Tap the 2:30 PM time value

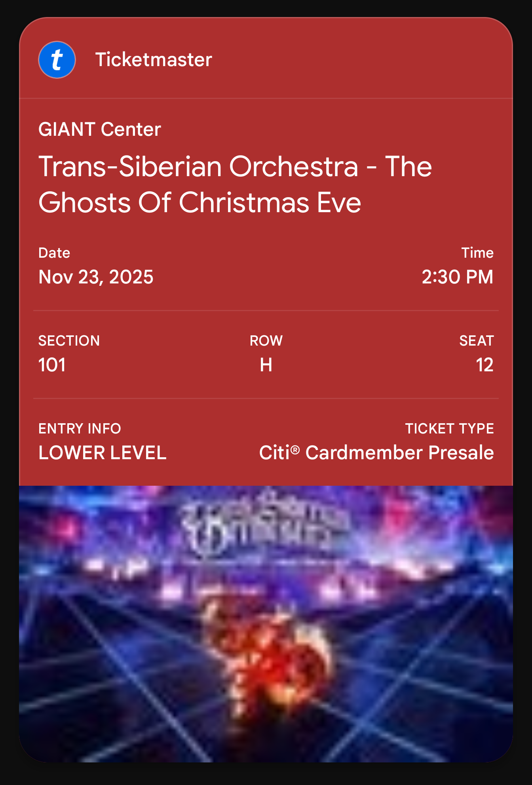457,277
